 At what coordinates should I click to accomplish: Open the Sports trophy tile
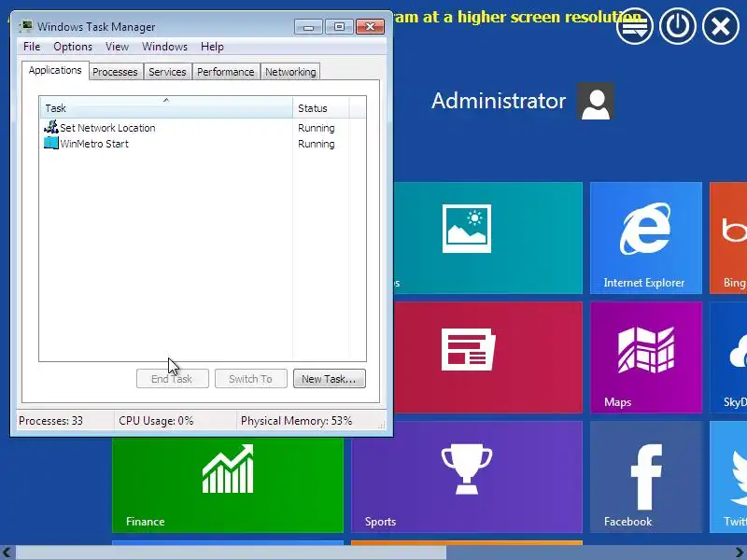tap(466, 477)
